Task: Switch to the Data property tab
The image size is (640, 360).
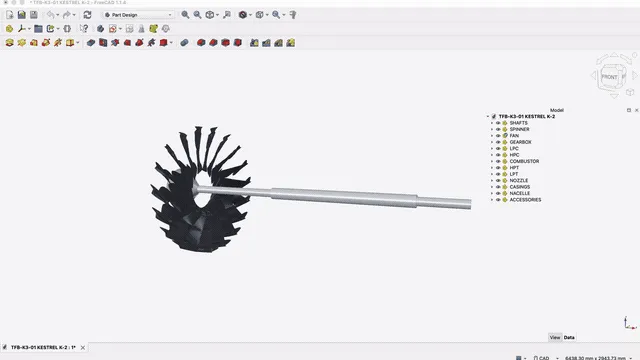Action: point(569,338)
